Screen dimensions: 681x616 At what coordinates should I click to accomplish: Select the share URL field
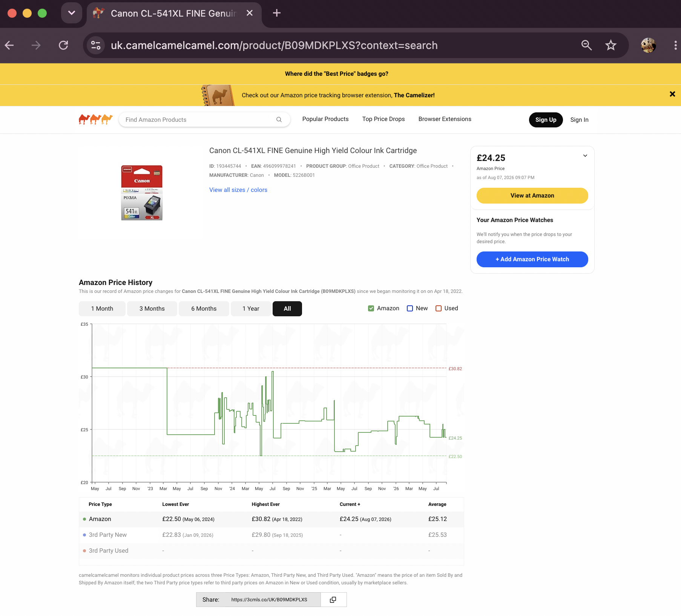273,599
